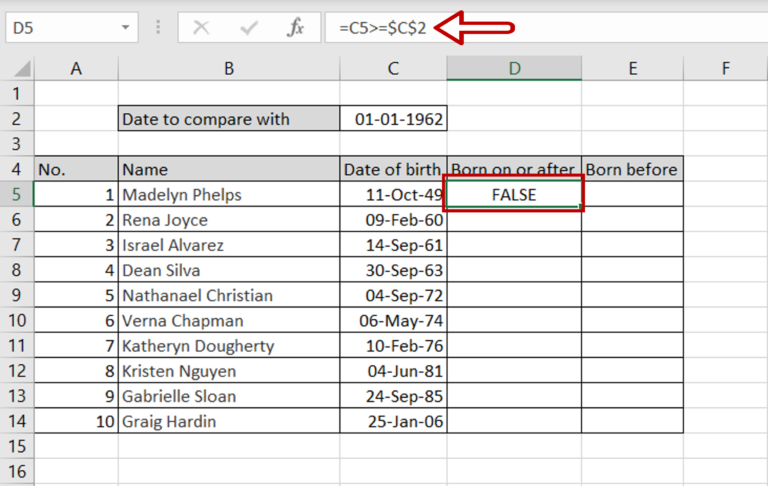This screenshot has height=486, width=768.
Task: Expand the Name Box dropdown arrow
Action: [125, 28]
